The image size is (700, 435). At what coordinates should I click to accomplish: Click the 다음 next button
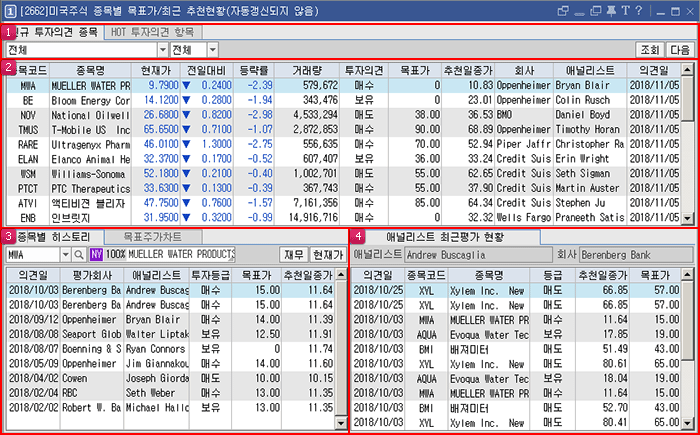pos(680,50)
